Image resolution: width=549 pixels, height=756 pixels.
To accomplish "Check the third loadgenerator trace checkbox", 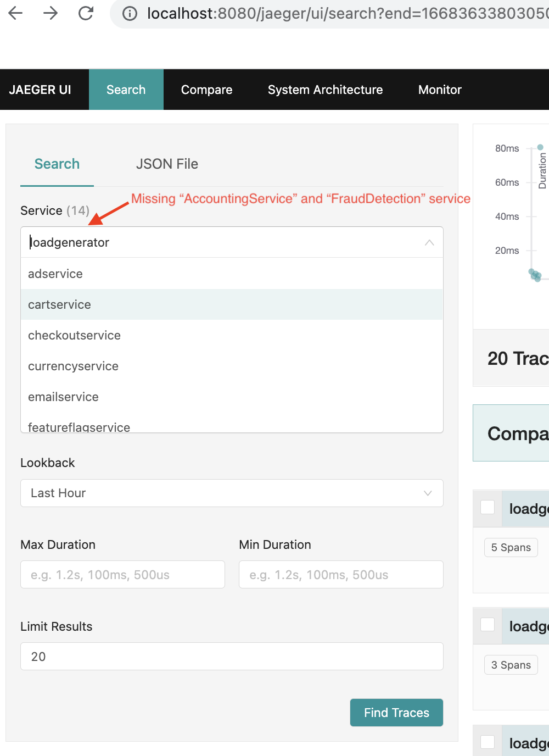I will [x=487, y=742].
